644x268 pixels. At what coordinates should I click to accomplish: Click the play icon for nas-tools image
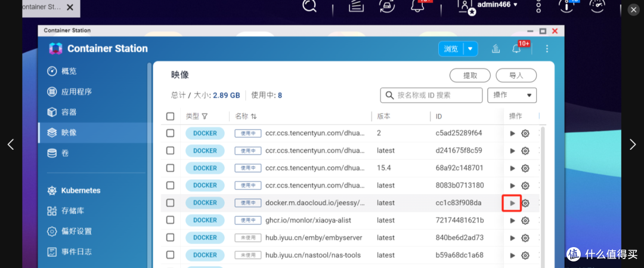click(513, 255)
